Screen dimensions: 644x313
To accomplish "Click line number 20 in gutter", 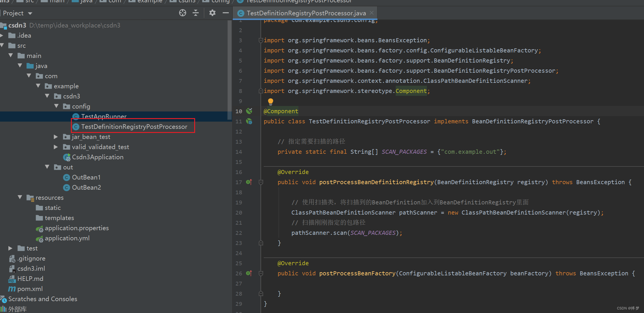I will tap(239, 213).
